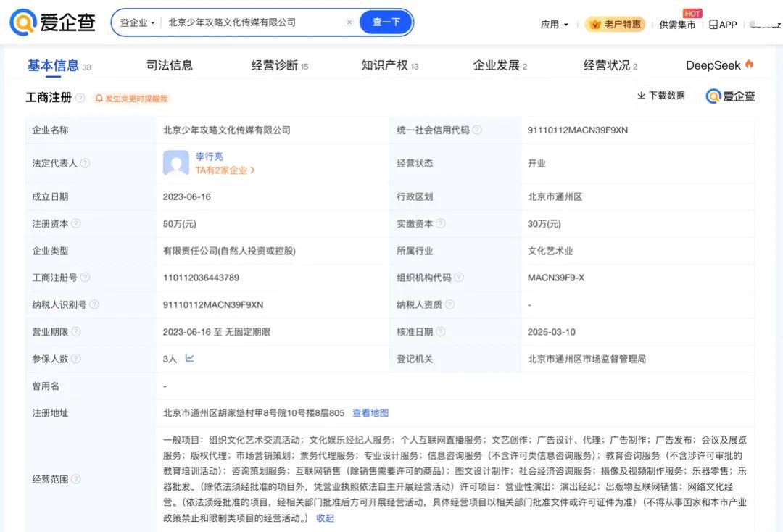The height and width of the screenshot is (532, 783).
Task: Click the help icon beside 工商注册号
Action: 86,277
